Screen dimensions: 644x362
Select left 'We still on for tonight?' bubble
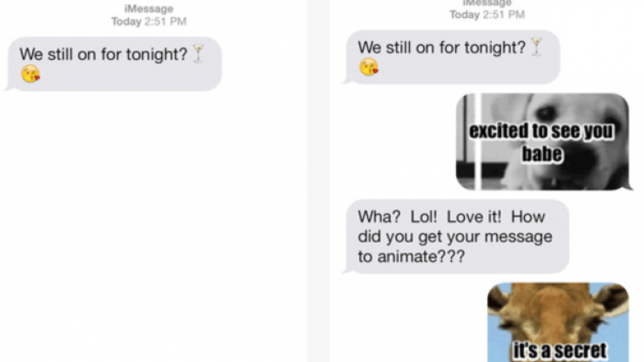tap(113, 64)
